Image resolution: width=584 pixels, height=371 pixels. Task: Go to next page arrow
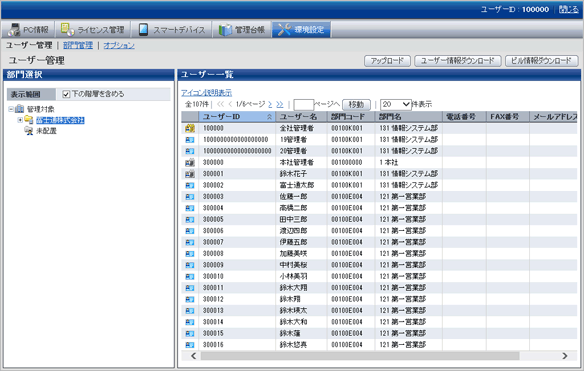click(270, 104)
